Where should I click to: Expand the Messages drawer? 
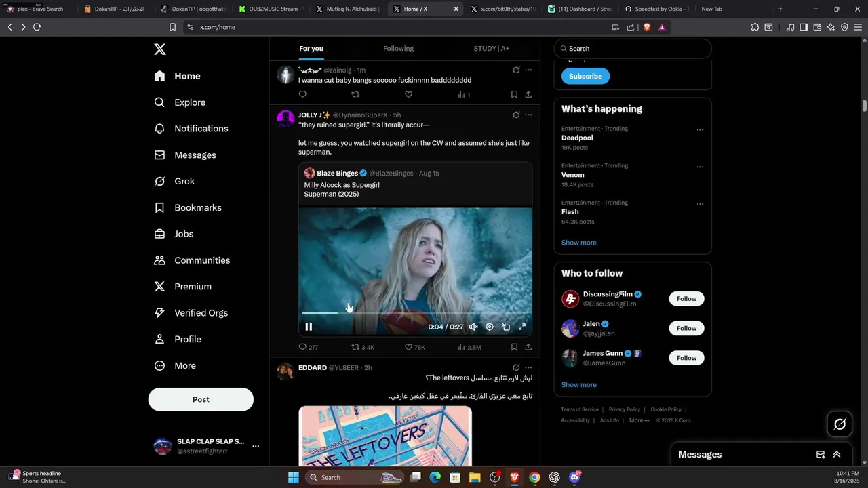837,455
